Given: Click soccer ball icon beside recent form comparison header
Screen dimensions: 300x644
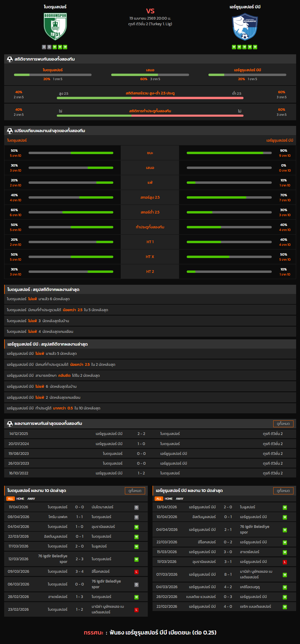Looking at the screenshot, I should coord(10,131).
